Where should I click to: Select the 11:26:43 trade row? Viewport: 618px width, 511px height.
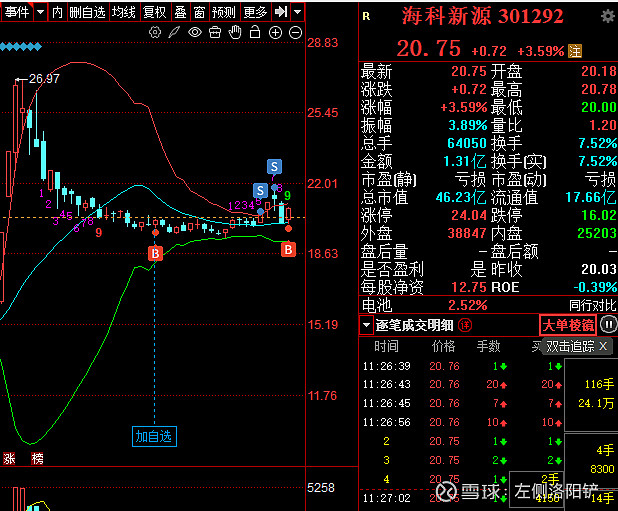(462, 385)
